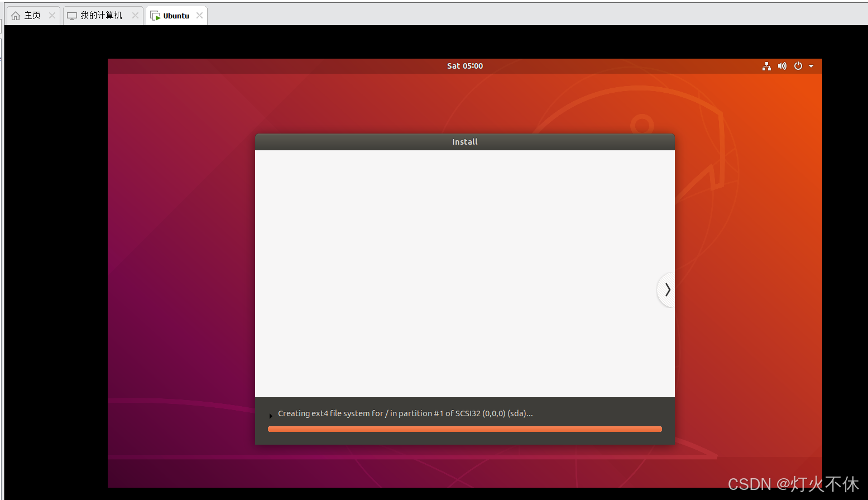
Task: Click the Install window title bar
Action: pyautogui.click(x=465, y=142)
